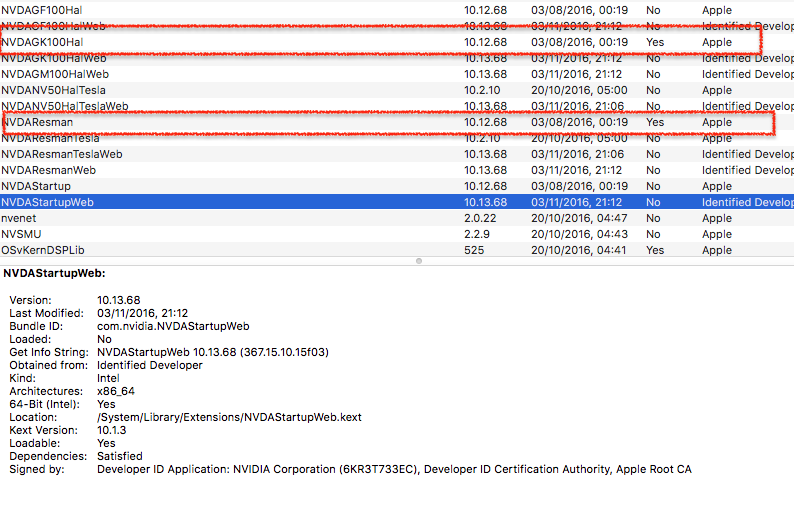The height and width of the screenshot is (510, 794).
Task: Click the Loaded value Yes for NVDAGK100Hal
Action: [x=655, y=42]
